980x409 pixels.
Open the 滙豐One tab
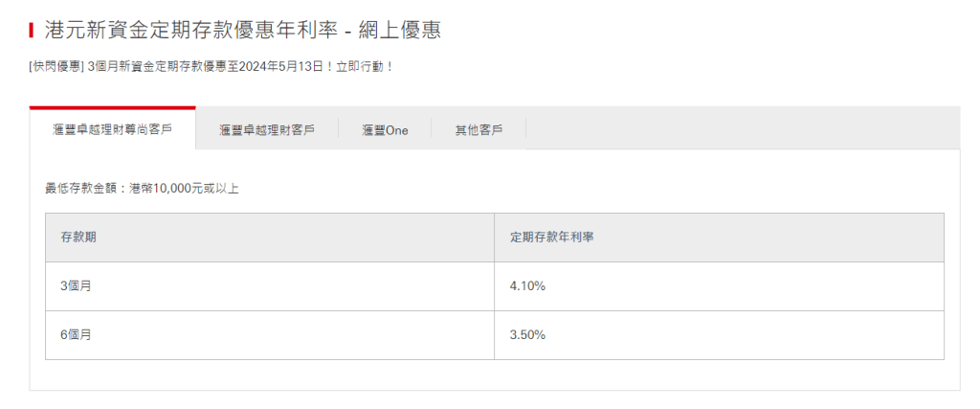point(385,130)
